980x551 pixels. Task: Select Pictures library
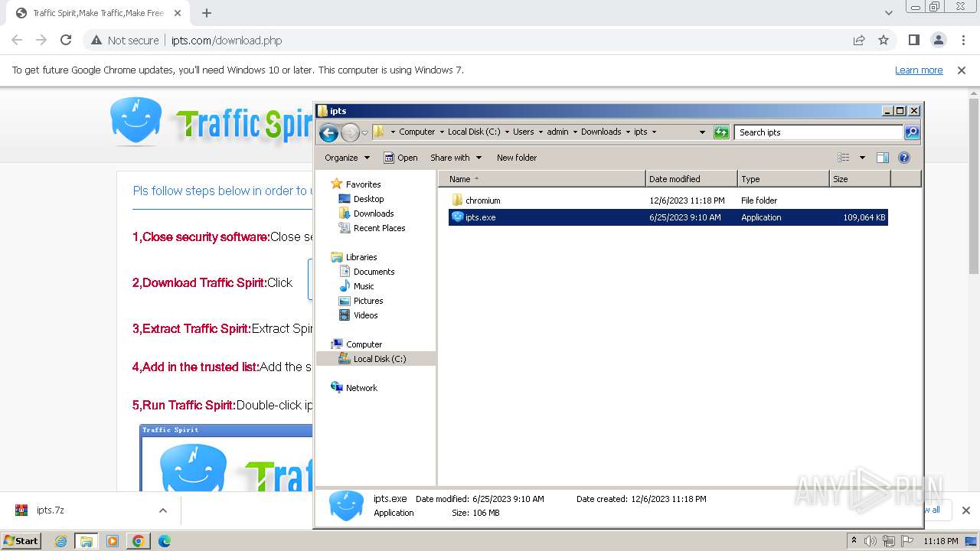click(x=368, y=301)
